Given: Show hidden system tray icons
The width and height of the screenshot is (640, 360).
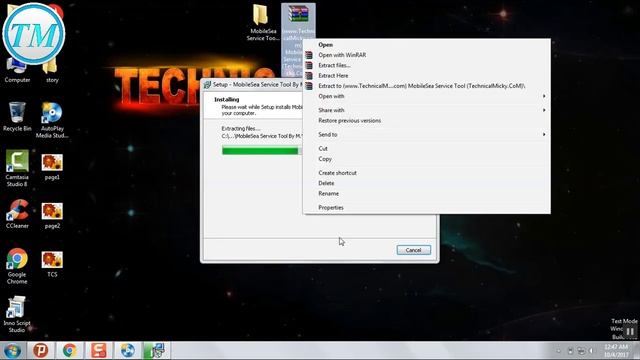Looking at the screenshot, I should point(559,351).
